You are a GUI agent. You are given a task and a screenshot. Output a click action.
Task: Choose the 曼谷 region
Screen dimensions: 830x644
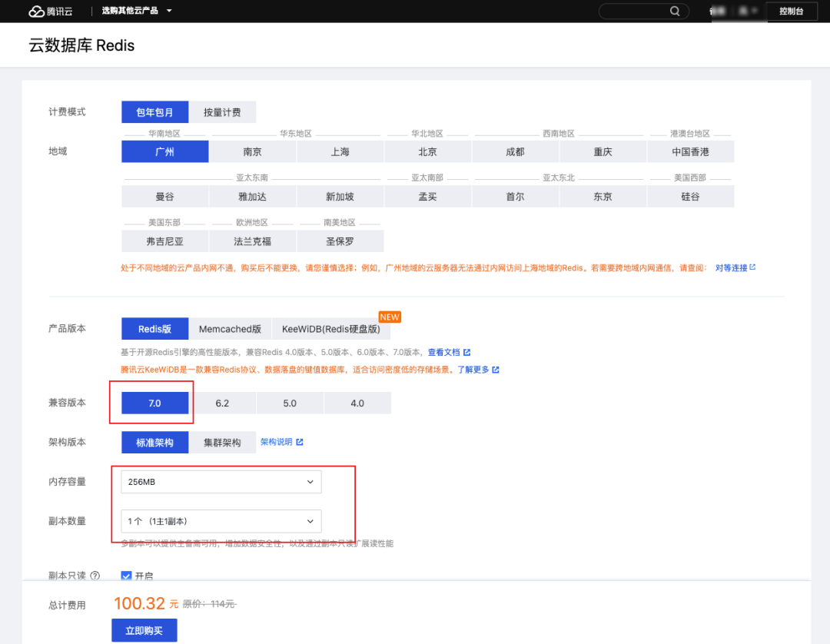(x=165, y=196)
